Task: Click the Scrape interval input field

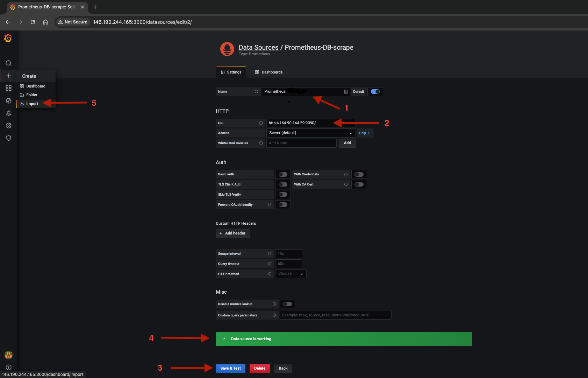Action: (288, 254)
